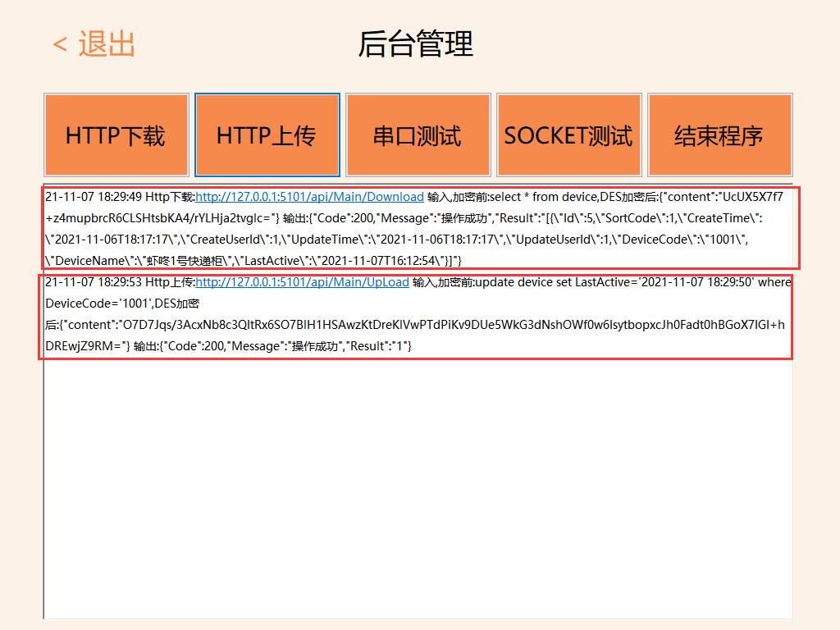Click 结束程序 to end program
The width and height of the screenshot is (840, 630).
pyautogui.click(x=720, y=135)
